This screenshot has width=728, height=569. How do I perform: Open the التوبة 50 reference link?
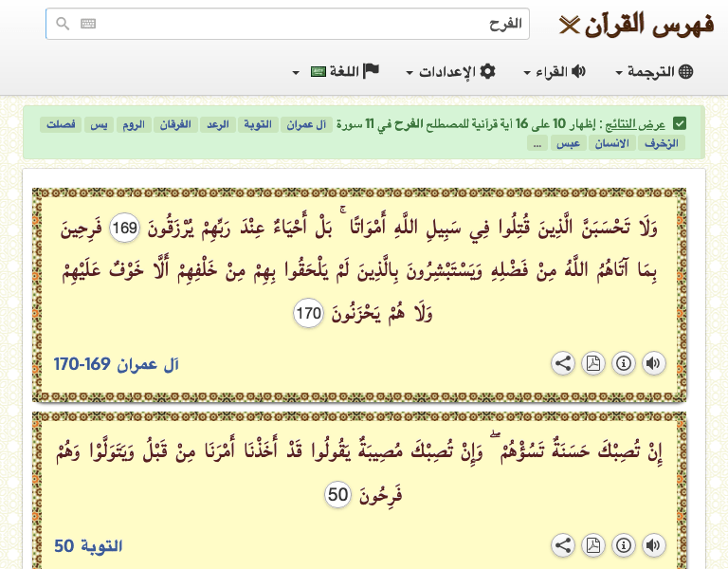(88, 546)
